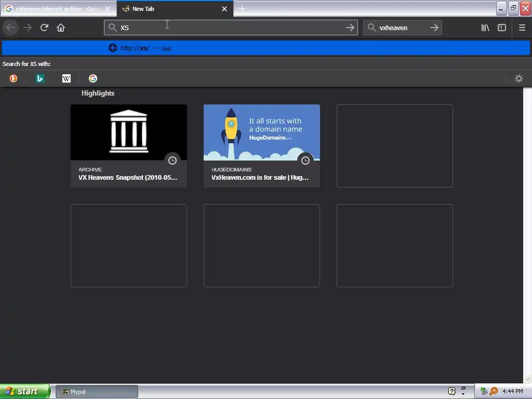Select the New Tab tab

pos(170,9)
